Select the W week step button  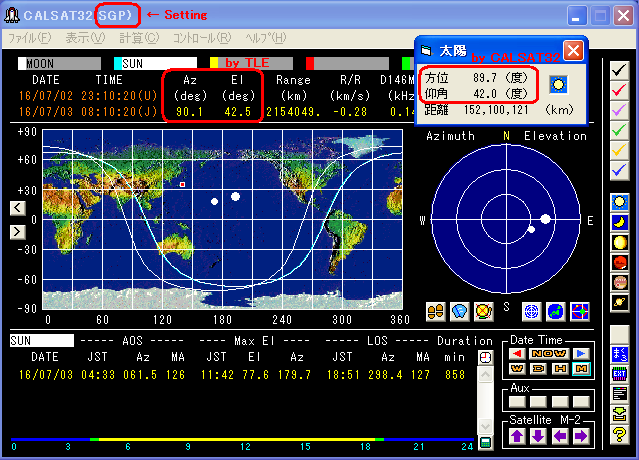click(517, 369)
